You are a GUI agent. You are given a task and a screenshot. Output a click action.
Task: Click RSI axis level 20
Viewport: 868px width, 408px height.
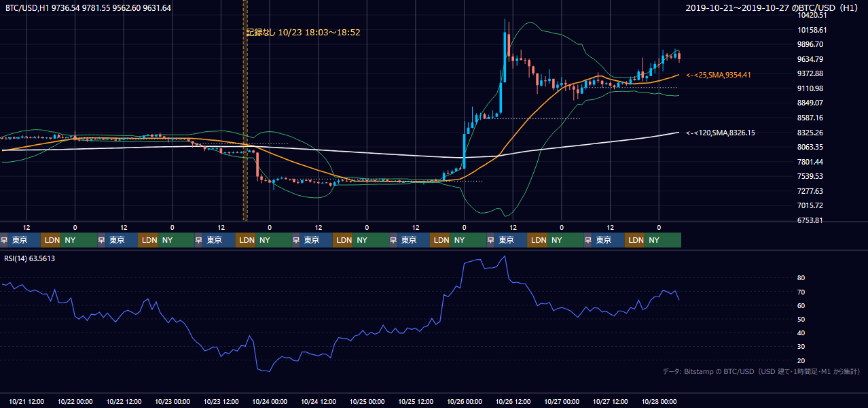pyautogui.click(x=801, y=360)
